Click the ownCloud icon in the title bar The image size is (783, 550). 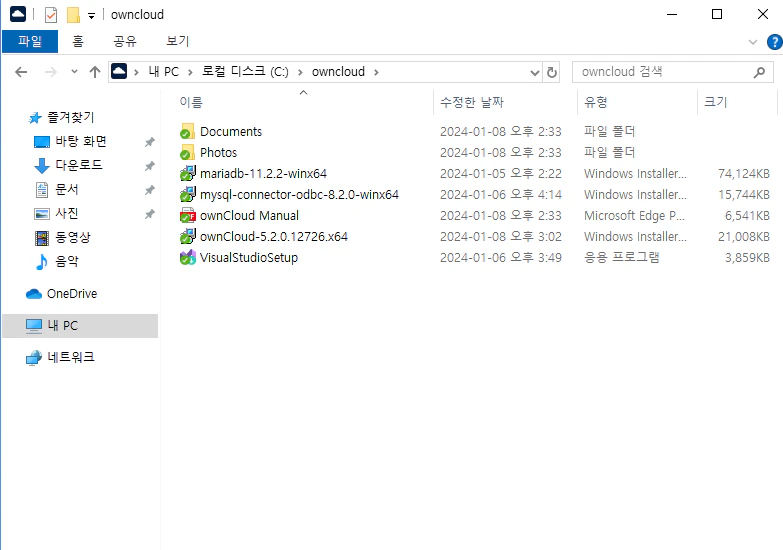click(18, 14)
